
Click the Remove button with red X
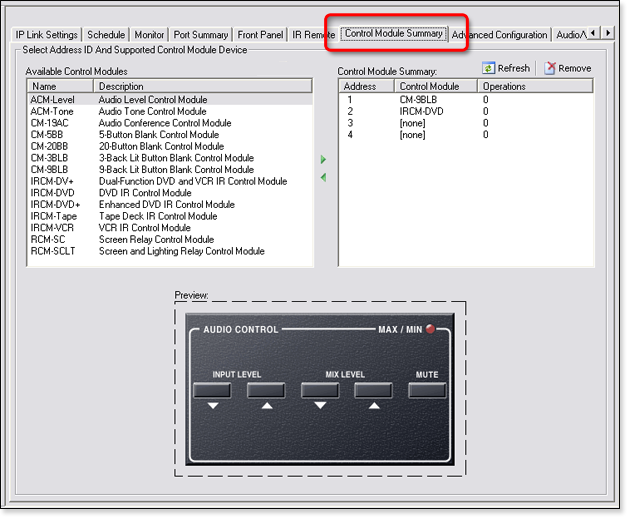point(567,68)
